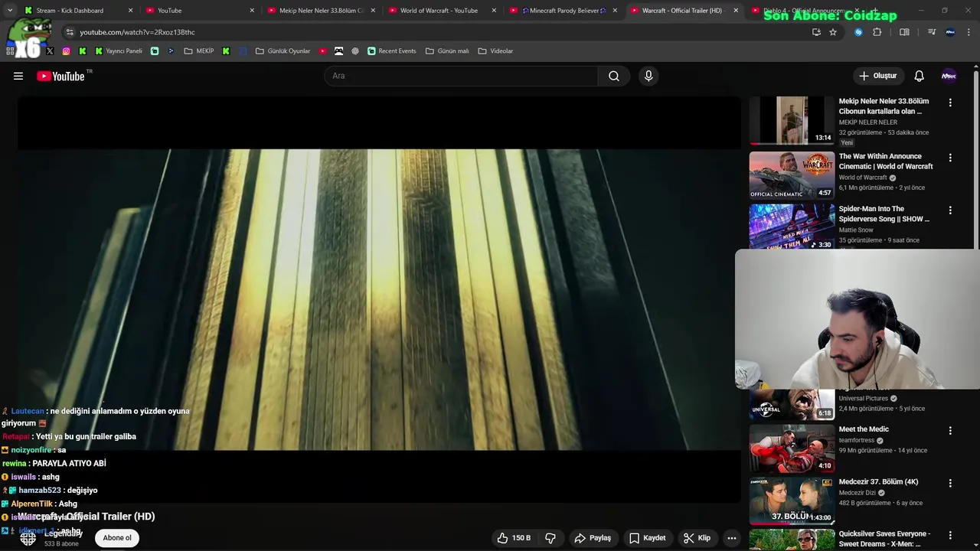The height and width of the screenshot is (551, 980).
Task: Open the Günlük Oyunlar bookmarks folder
Action: point(283,51)
